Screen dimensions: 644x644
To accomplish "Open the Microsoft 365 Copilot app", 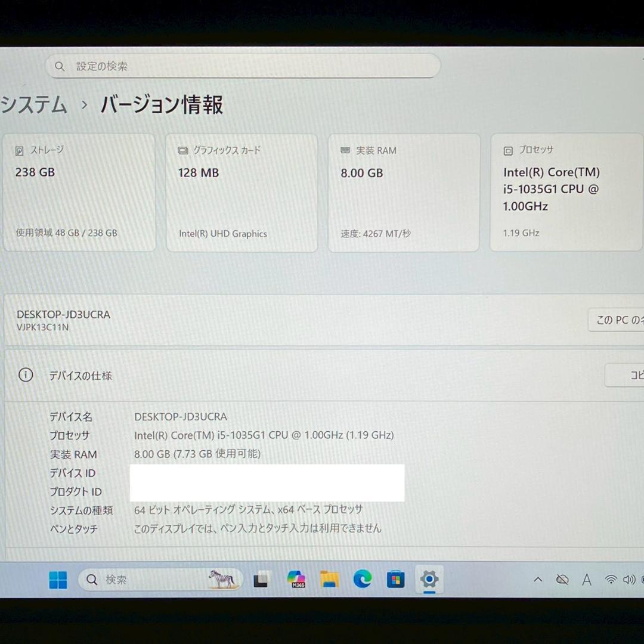I will [296, 579].
